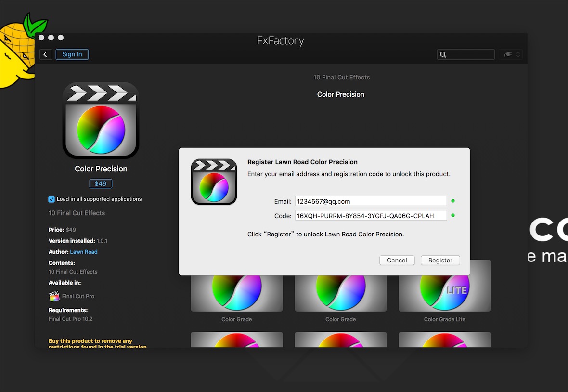Click the "Version installed: 1.0.1" text
Image resolution: width=568 pixels, height=392 pixels.
[78, 241]
